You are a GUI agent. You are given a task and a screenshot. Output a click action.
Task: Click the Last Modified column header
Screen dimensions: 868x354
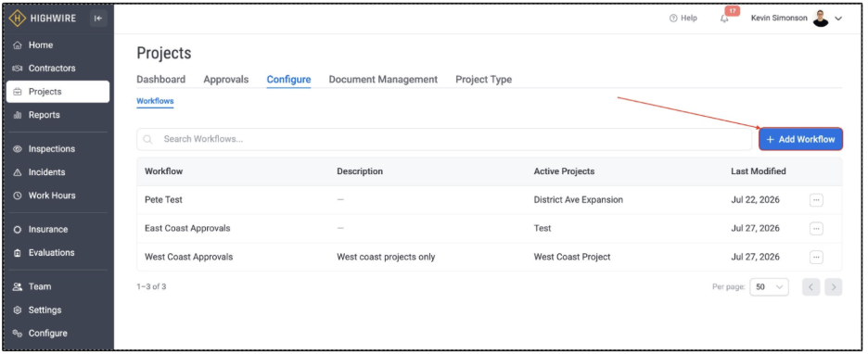(x=758, y=171)
